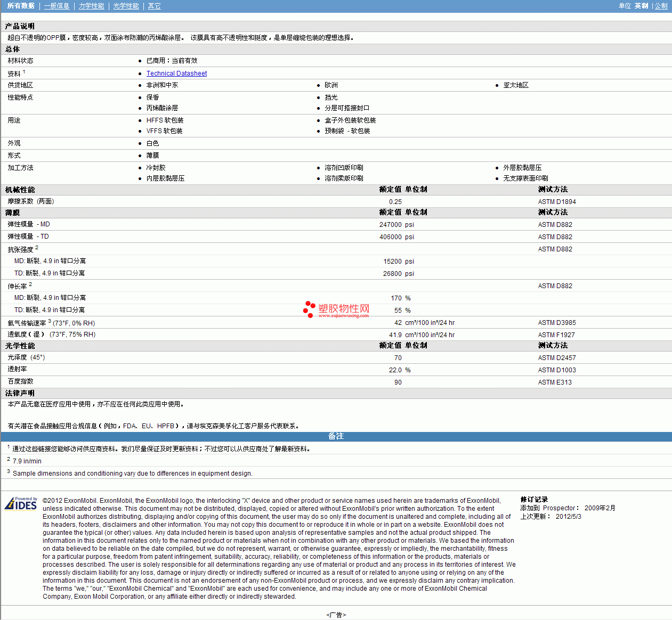Click the 摩擦系数 value 0.25
Viewport: 672px width, 620px height.
click(x=395, y=202)
